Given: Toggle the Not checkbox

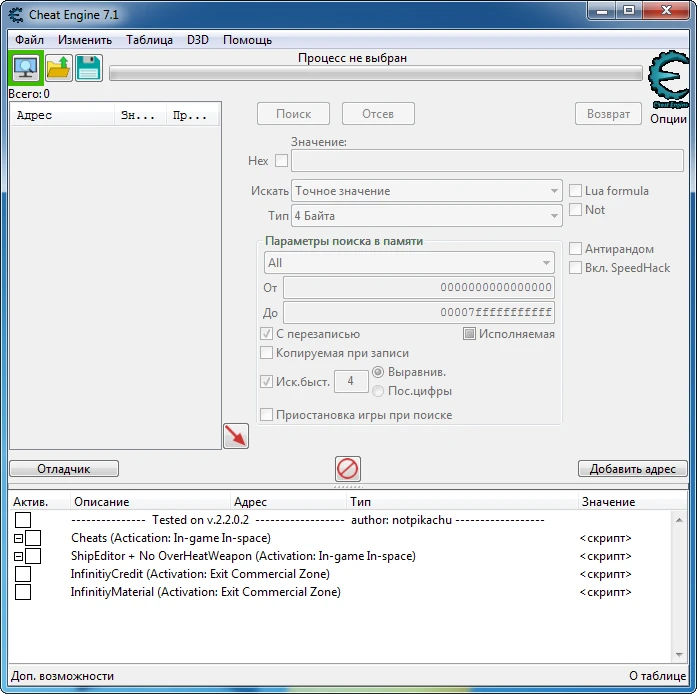Looking at the screenshot, I should [x=575, y=209].
